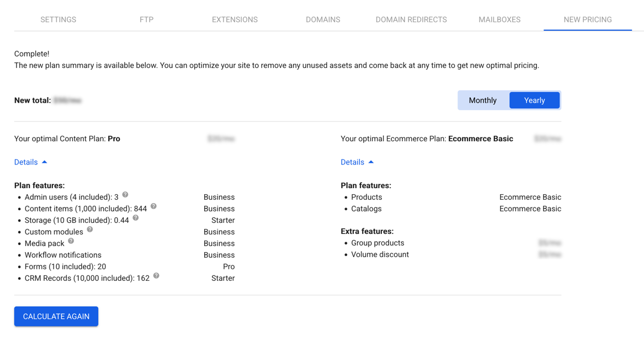The height and width of the screenshot is (341, 644).
Task: Select the Group products extra feature
Action: coord(377,243)
